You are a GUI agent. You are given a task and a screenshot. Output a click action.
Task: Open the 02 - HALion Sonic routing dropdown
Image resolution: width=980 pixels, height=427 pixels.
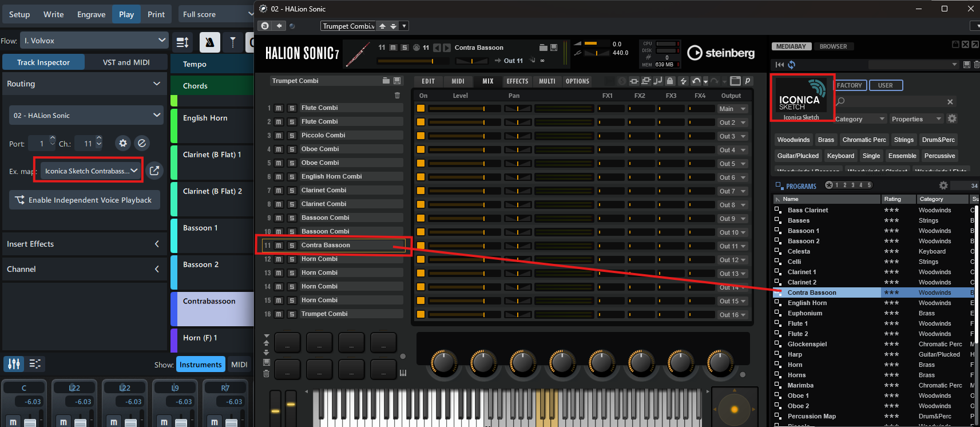pos(86,115)
